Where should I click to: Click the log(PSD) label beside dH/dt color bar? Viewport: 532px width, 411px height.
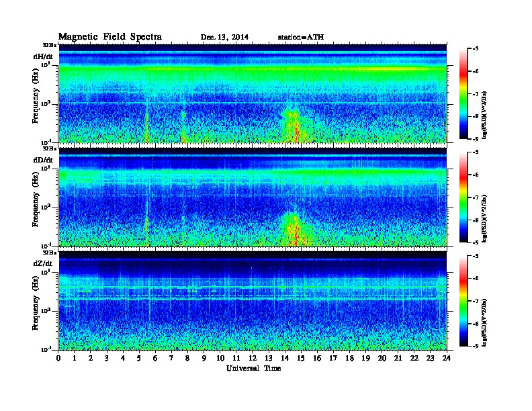485,115
